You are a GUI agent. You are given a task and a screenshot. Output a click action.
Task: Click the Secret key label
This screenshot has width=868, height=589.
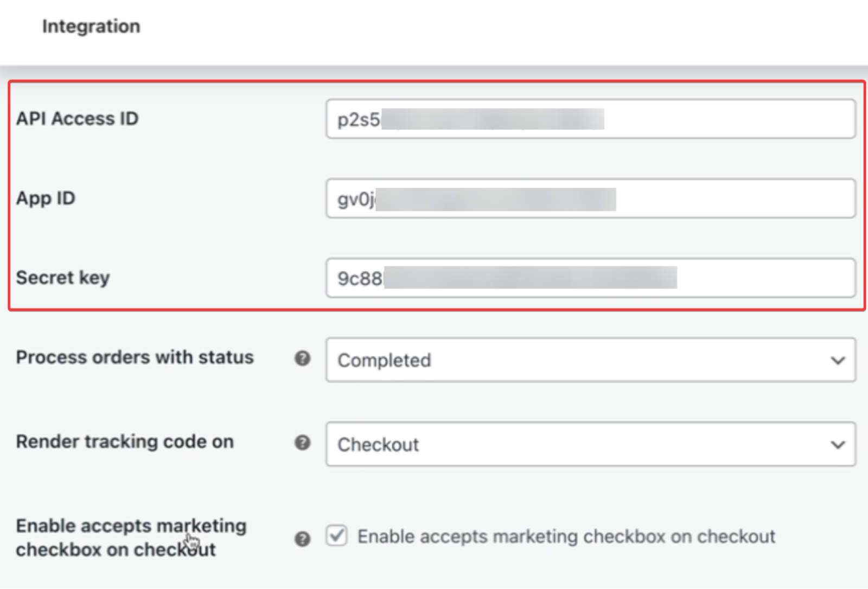tap(63, 278)
